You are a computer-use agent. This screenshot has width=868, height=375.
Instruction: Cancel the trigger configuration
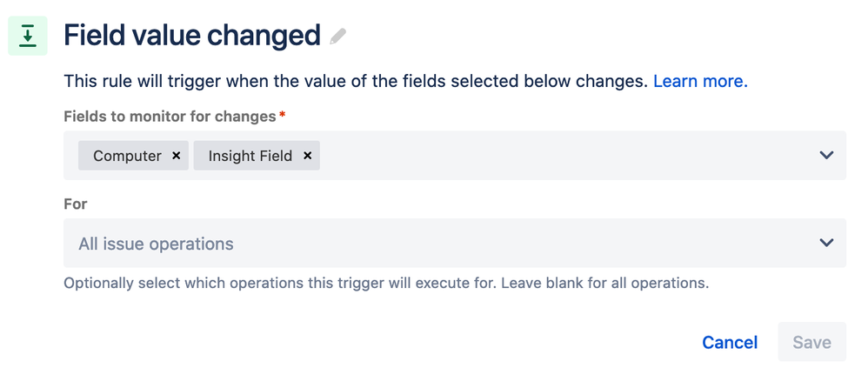pyautogui.click(x=730, y=342)
